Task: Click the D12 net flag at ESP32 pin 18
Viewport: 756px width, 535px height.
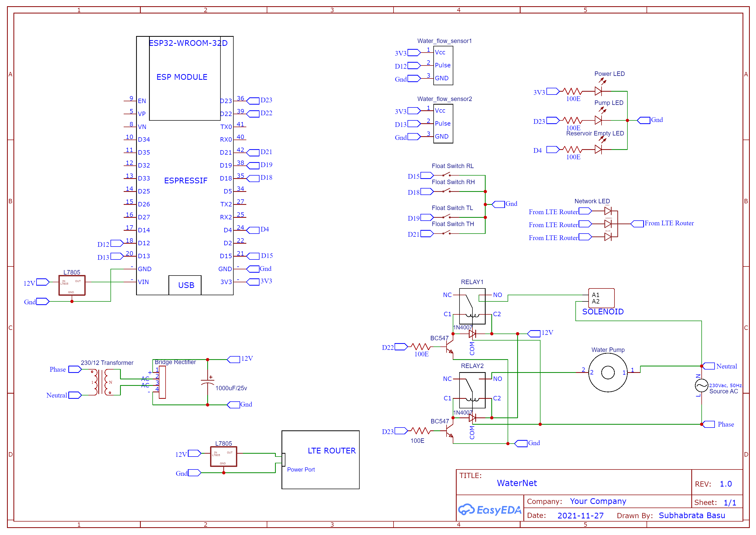Action: coord(117,243)
